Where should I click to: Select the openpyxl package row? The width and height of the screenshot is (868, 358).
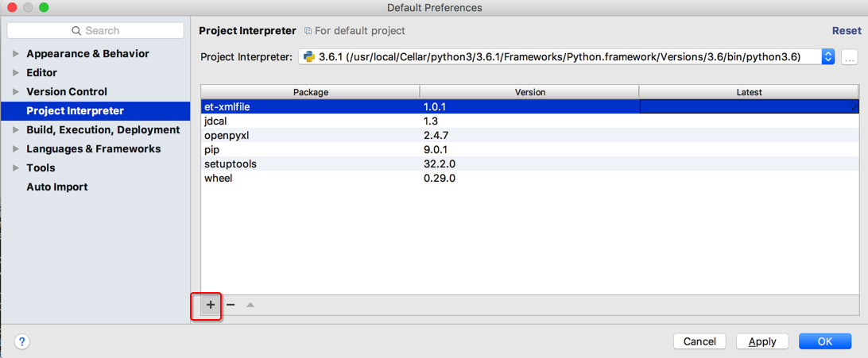tap(227, 136)
